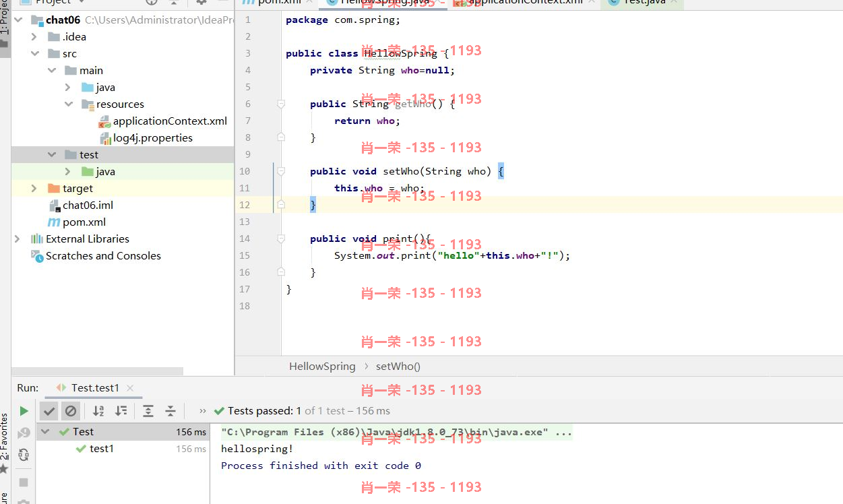Click the java.exe command line output
The image size is (843, 504).
[x=396, y=432]
